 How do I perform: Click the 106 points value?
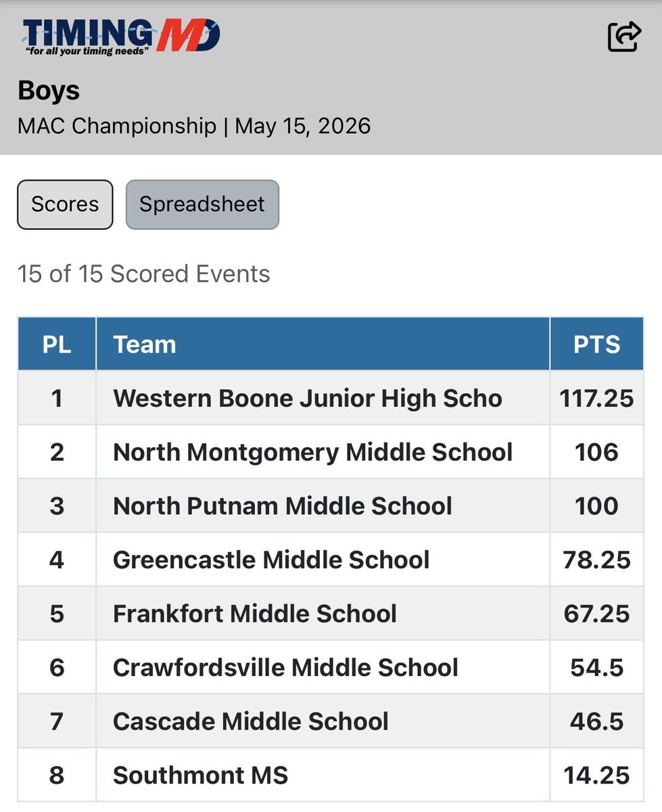[597, 452]
